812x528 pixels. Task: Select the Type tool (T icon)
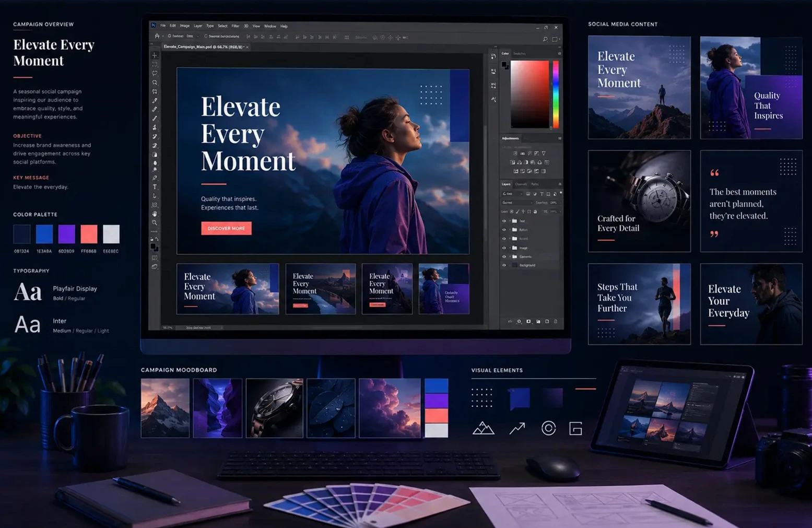pyautogui.click(x=155, y=186)
